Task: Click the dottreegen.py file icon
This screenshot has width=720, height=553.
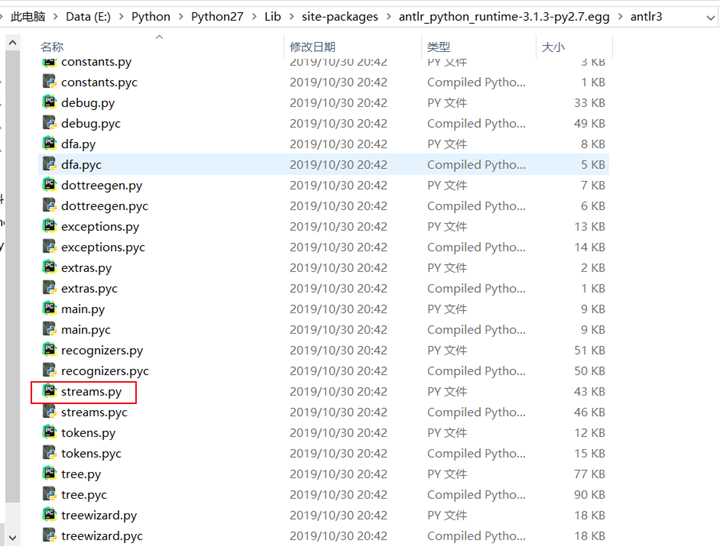Action: coord(49,185)
